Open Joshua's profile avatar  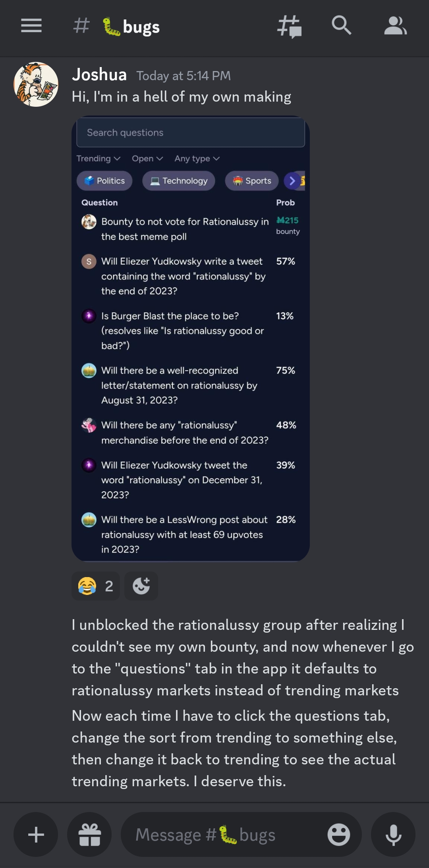36,84
